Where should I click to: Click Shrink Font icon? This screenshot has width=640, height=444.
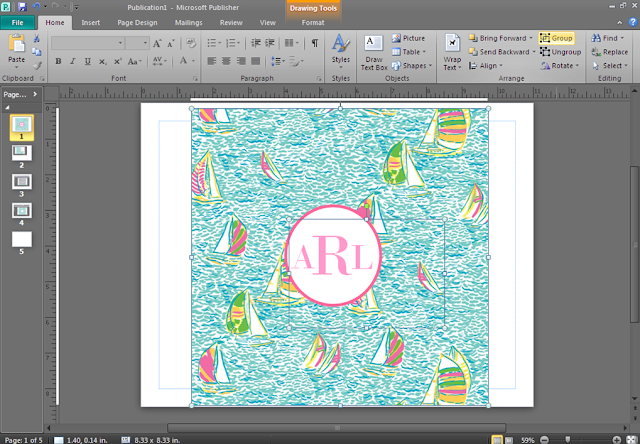pos(171,43)
